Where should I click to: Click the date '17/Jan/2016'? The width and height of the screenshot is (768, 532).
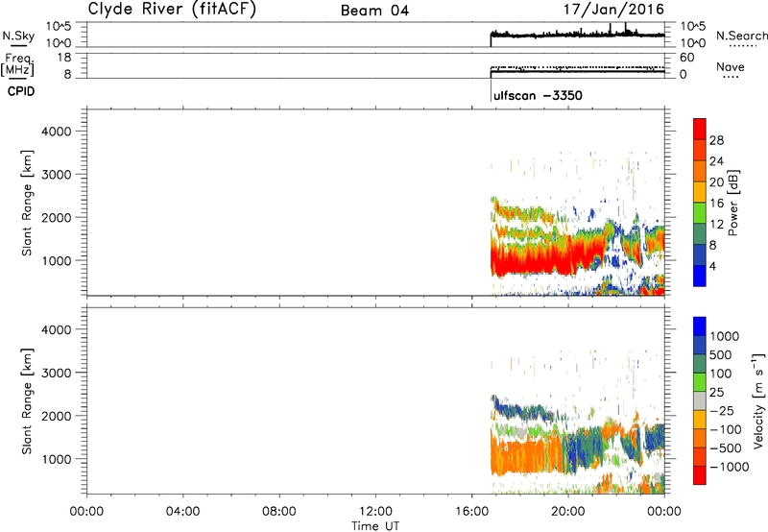point(613,10)
